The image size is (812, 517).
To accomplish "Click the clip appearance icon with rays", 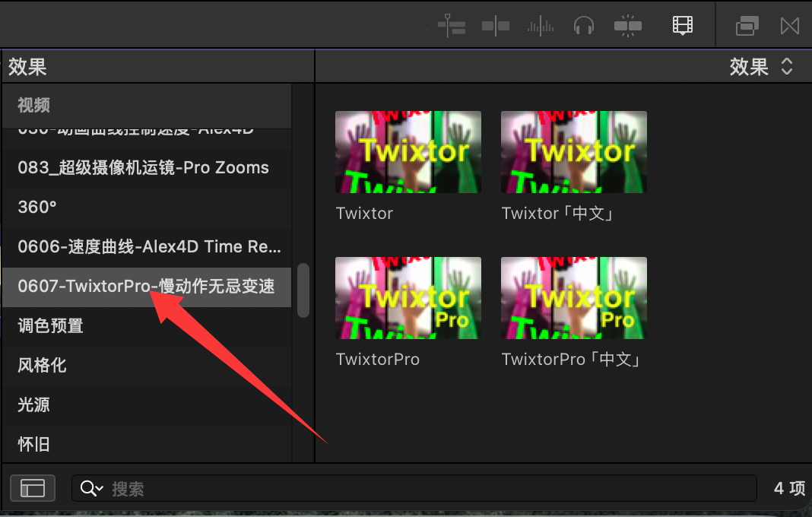I will (x=628, y=26).
